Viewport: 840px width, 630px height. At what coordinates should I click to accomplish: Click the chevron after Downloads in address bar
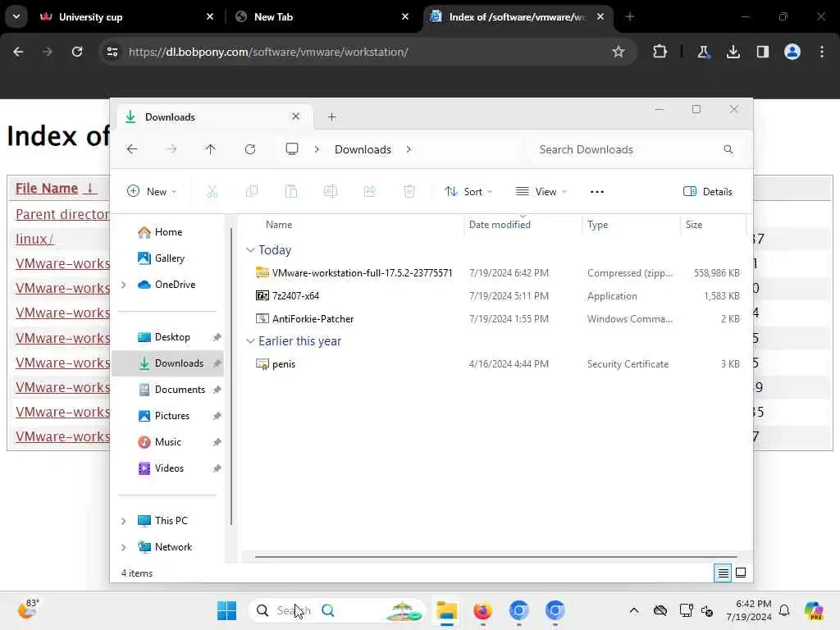(409, 149)
